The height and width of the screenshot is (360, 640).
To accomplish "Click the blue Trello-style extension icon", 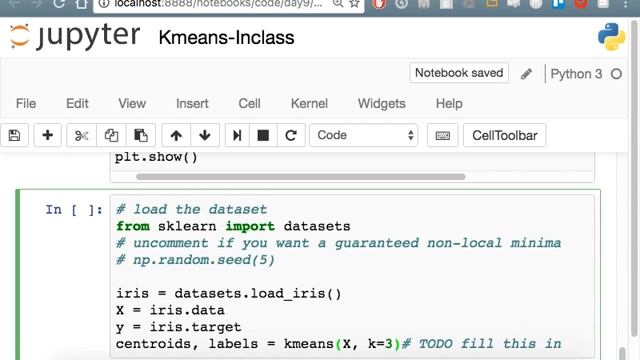I will [x=559, y=4].
